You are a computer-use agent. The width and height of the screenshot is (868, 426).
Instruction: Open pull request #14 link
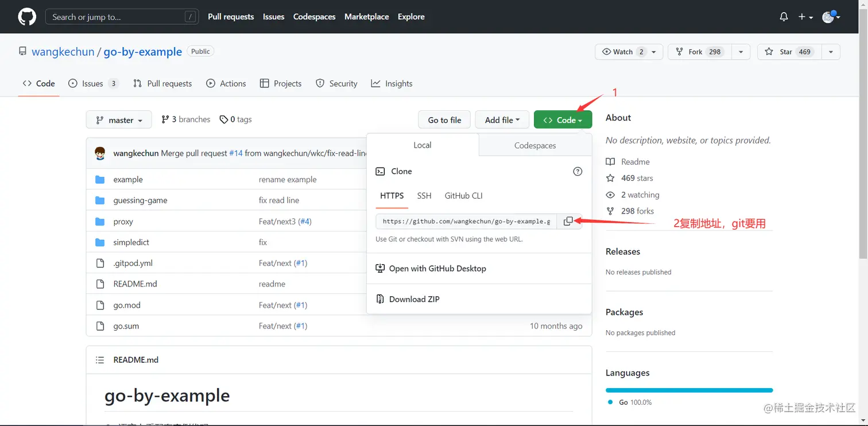(x=236, y=153)
